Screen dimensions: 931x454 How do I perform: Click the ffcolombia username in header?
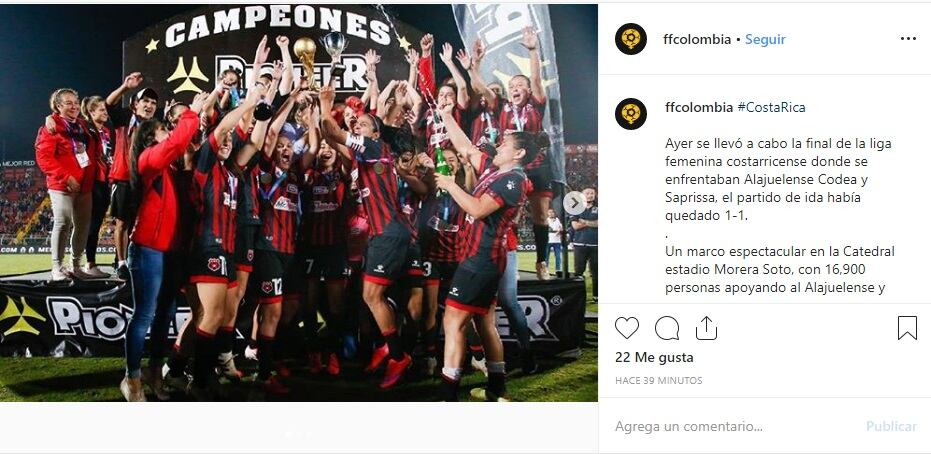[697, 39]
